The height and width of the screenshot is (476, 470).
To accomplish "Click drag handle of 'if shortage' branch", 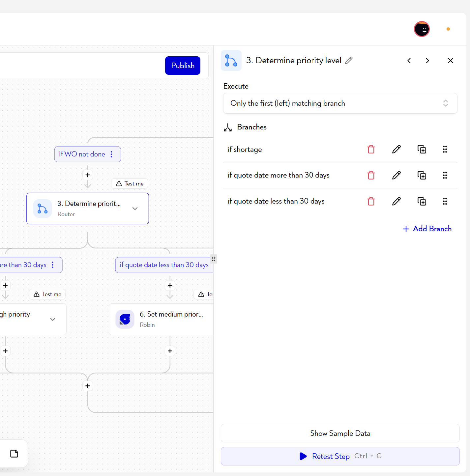I will point(445,149).
